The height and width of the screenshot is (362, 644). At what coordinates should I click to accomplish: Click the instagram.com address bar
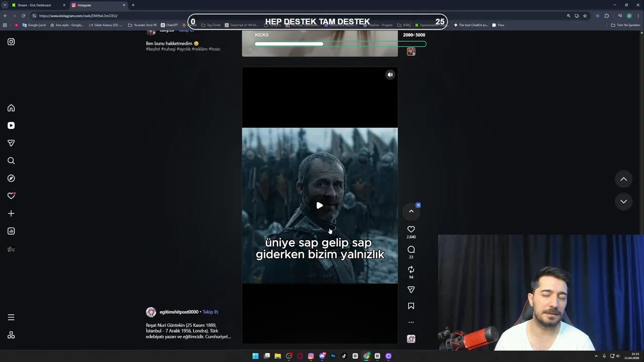[x=297, y=16]
